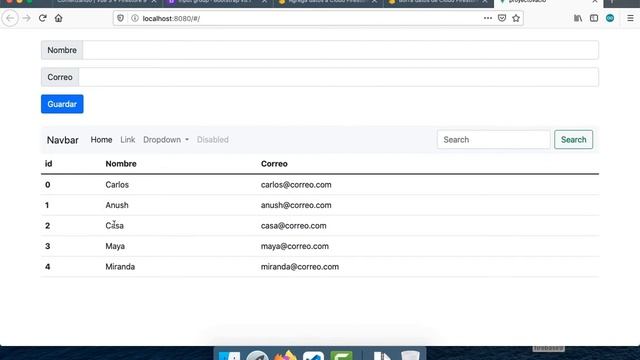The height and width of the screenshot is (360, 640).
Task: Save the page to Pocket
Action: point(502,18)
